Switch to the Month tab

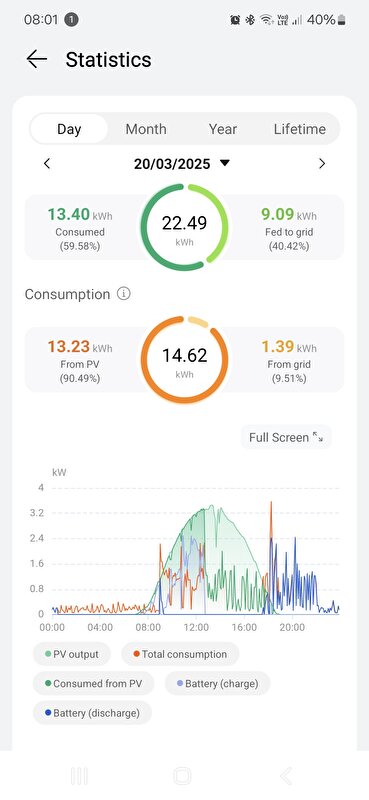(x=146, y=129)
